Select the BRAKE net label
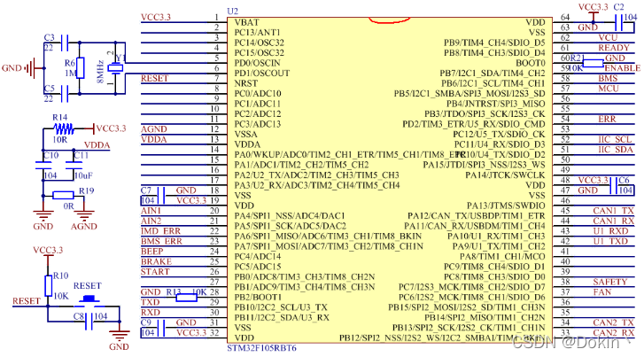 (x=157, y=261)
